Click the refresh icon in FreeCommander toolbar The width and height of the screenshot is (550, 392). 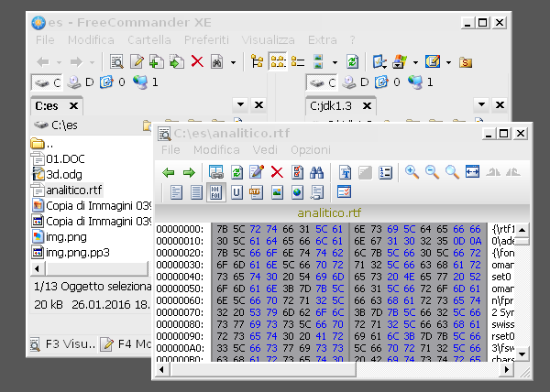click(x=352, y=62)
